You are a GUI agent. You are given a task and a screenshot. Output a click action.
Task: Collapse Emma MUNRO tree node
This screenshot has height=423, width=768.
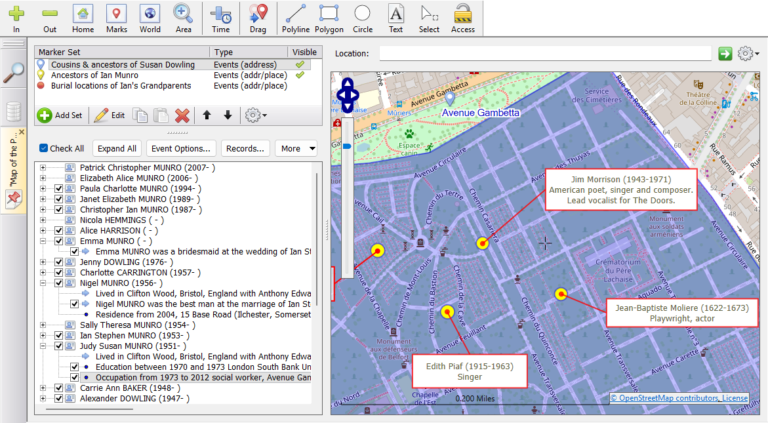(43, 241)
